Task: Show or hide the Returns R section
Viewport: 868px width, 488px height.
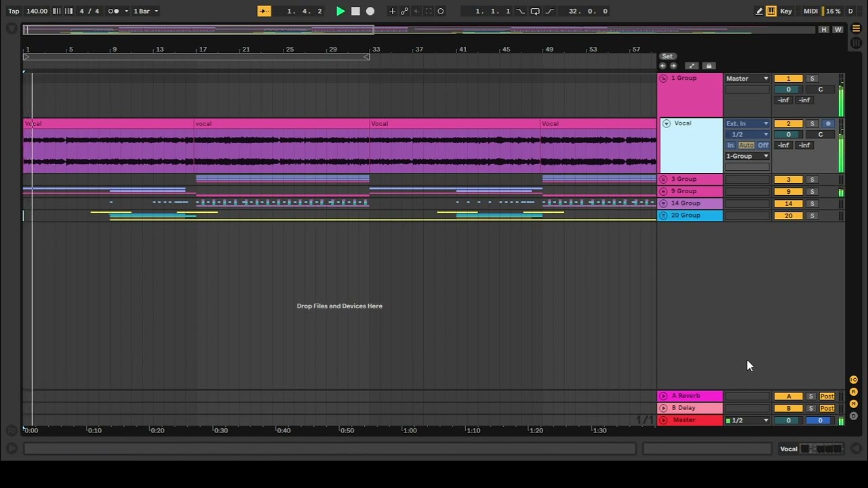Action: tap(854, 392)
